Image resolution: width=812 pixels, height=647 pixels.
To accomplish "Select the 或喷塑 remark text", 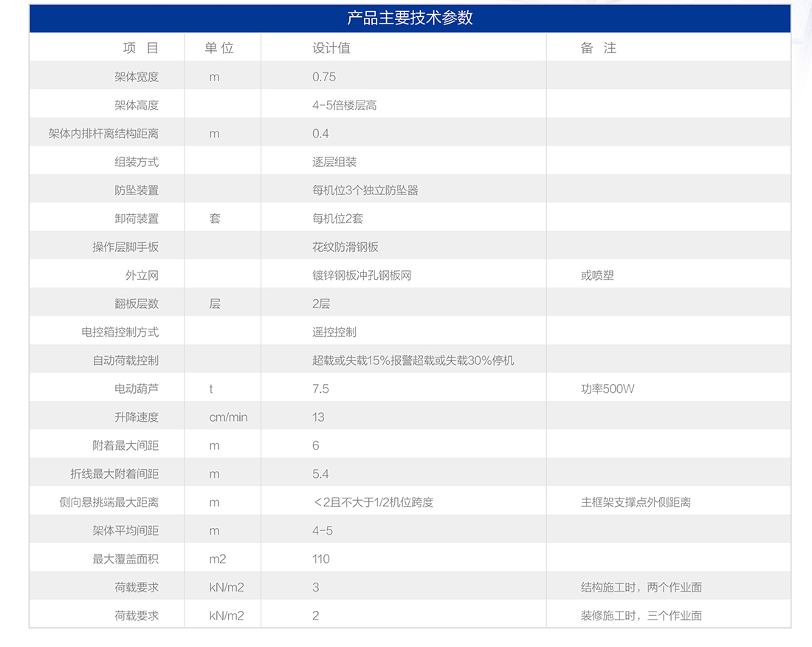I will (x=597, y=275).
